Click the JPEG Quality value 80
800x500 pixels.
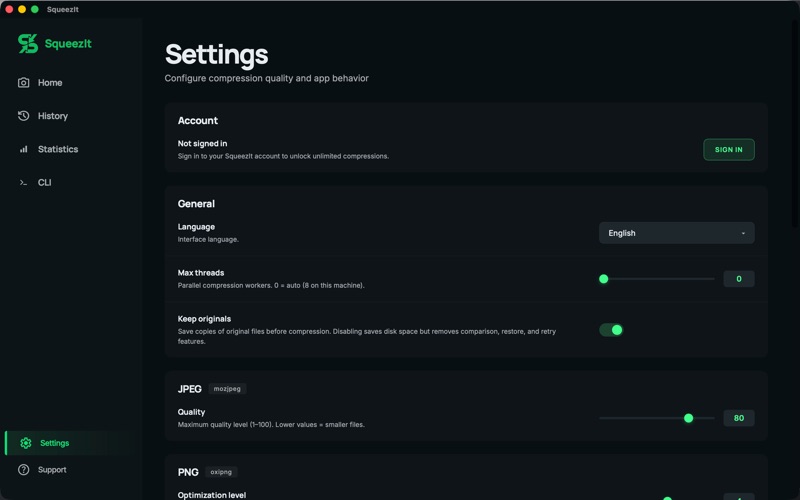coord(739,418)
